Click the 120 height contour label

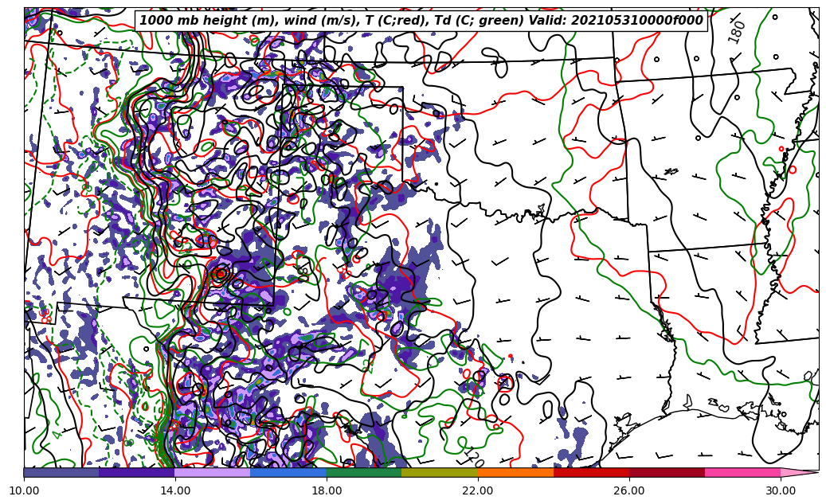[x=473, y=459]
